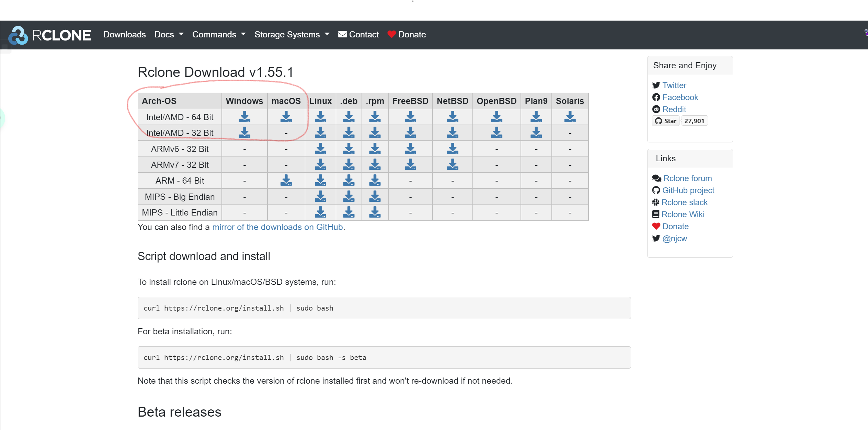Image resolution: width=868 pixels, height=430 pixels.
Task: Click Donate in the Links panel
Action: (675, 226)
